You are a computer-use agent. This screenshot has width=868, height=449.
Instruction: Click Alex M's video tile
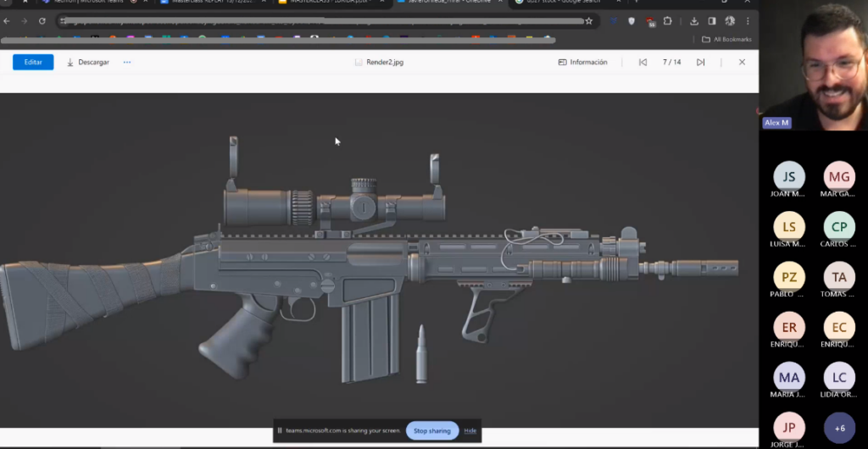click(814, 65)
